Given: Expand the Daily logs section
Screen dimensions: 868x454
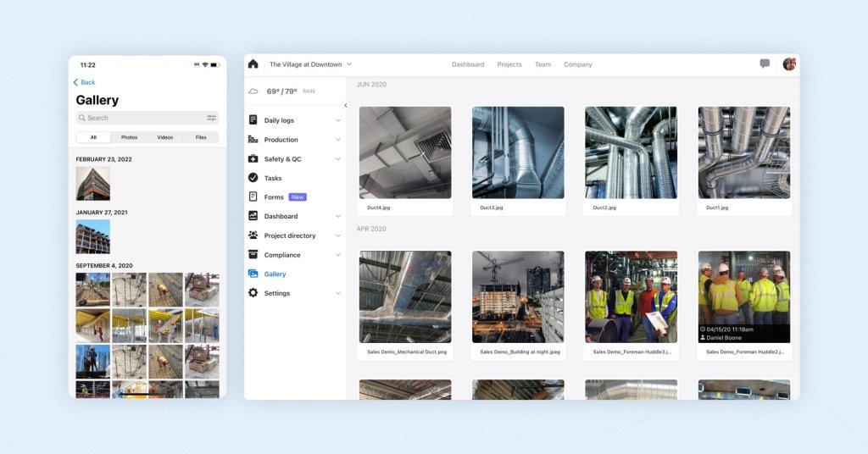Looking at the screenshot, I should click(x=338, y=120).
